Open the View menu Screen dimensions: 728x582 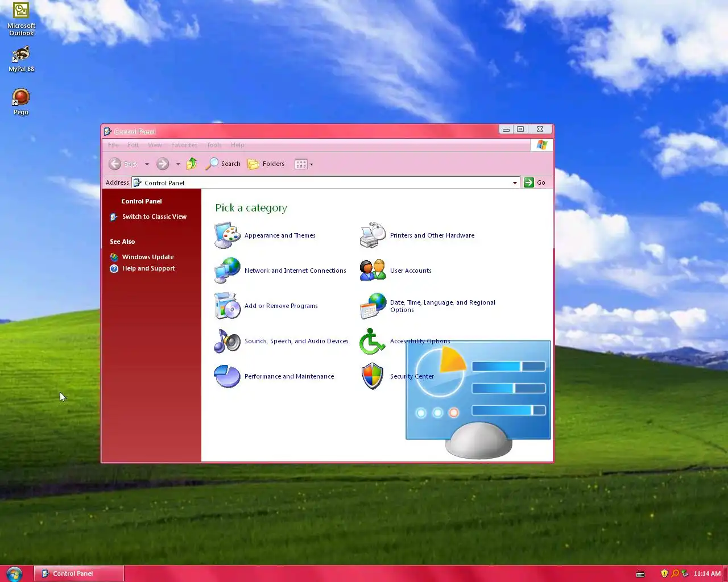pos(155,145)
